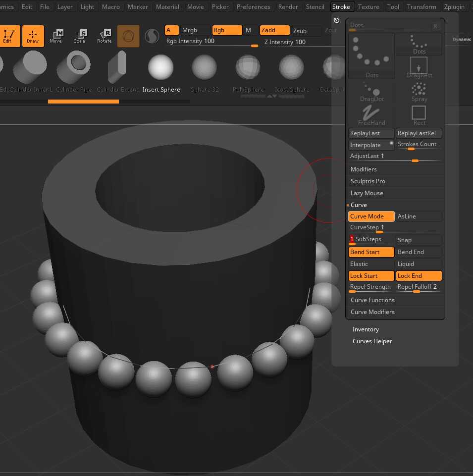
Task: Pick the FreeHand stroke icon
Action: [x=371, y=115]
